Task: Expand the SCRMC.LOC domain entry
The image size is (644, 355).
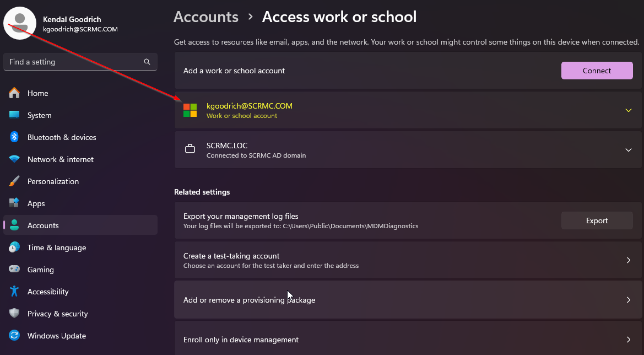Action: (628, 150)
